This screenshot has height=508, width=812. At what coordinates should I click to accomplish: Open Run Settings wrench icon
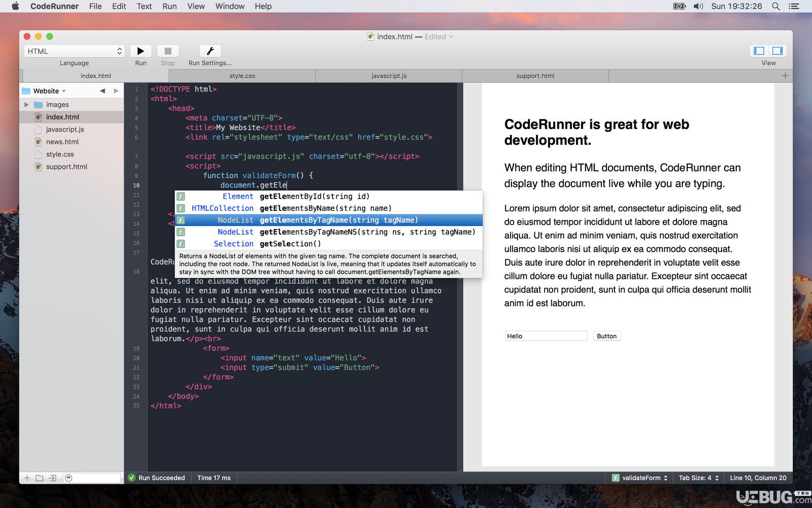click(x=210, y=51)
